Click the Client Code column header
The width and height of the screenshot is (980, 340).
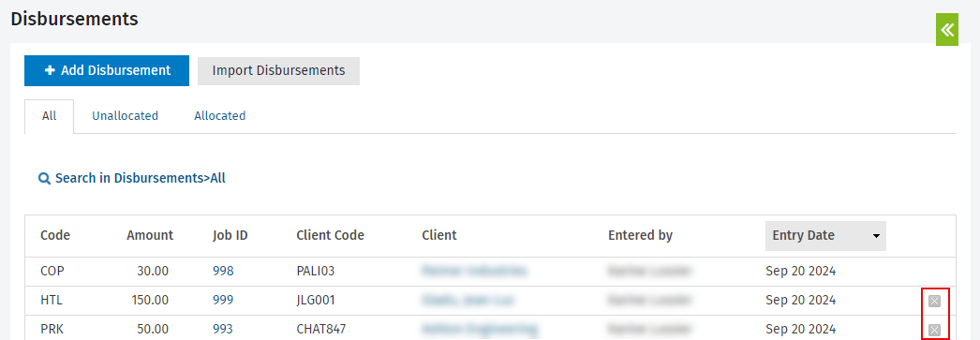[330, 236]
